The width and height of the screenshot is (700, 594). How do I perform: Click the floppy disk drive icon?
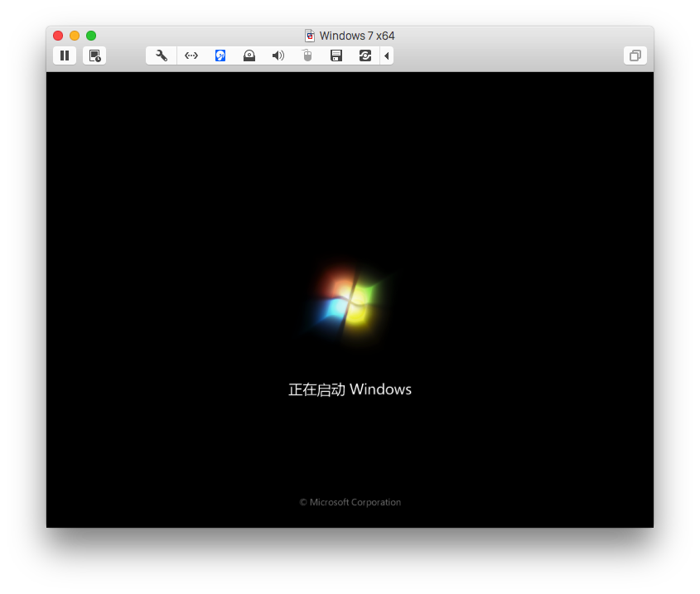(336, 56)
